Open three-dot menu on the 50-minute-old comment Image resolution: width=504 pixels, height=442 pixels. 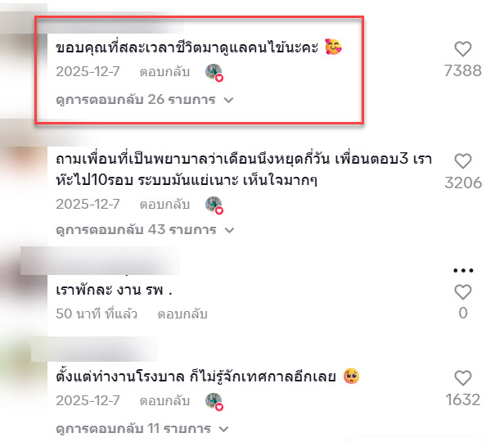[x=463, y=271]
